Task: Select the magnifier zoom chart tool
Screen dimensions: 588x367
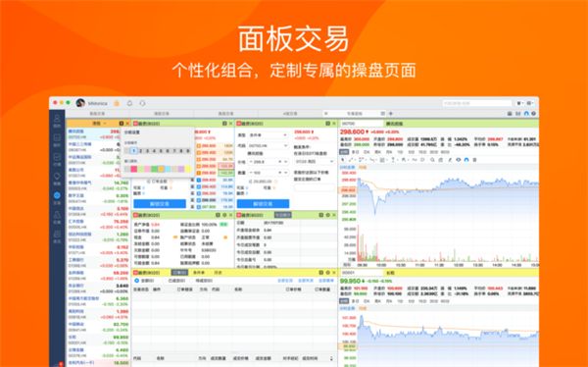Action: (432, 160)
